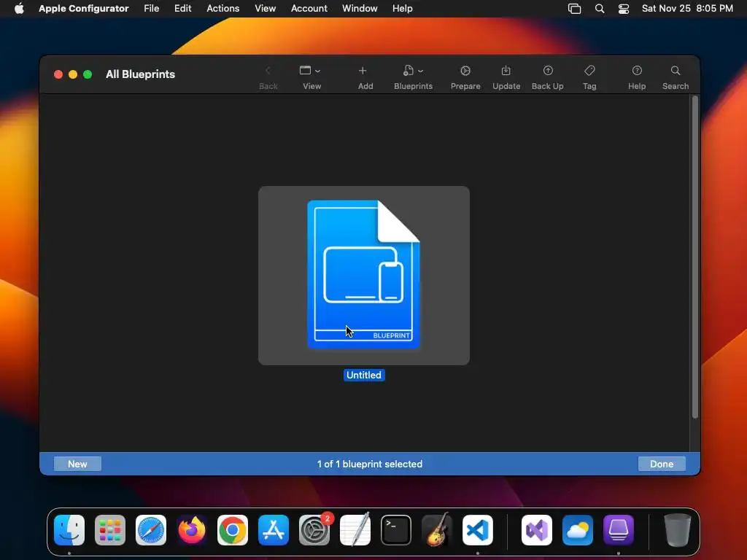The width and height of the screenshot is (747, 560).
Task: Open the Help menu in menu bar
Action: (x=402, y=9)
